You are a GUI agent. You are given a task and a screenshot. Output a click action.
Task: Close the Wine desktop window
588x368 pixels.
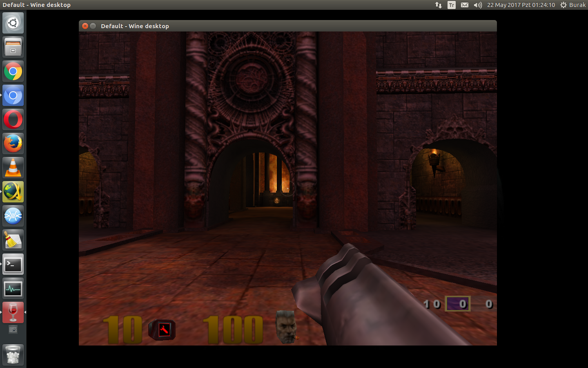point(85,26)
